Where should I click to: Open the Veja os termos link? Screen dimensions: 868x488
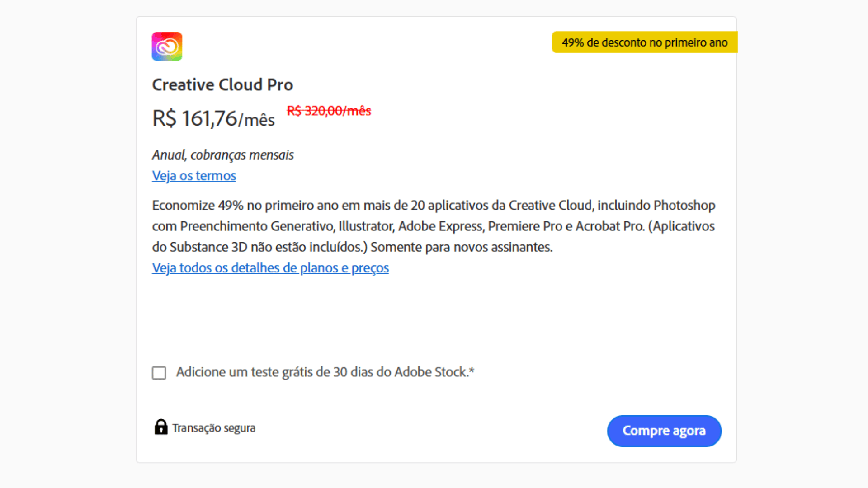[x=193, y=176]
